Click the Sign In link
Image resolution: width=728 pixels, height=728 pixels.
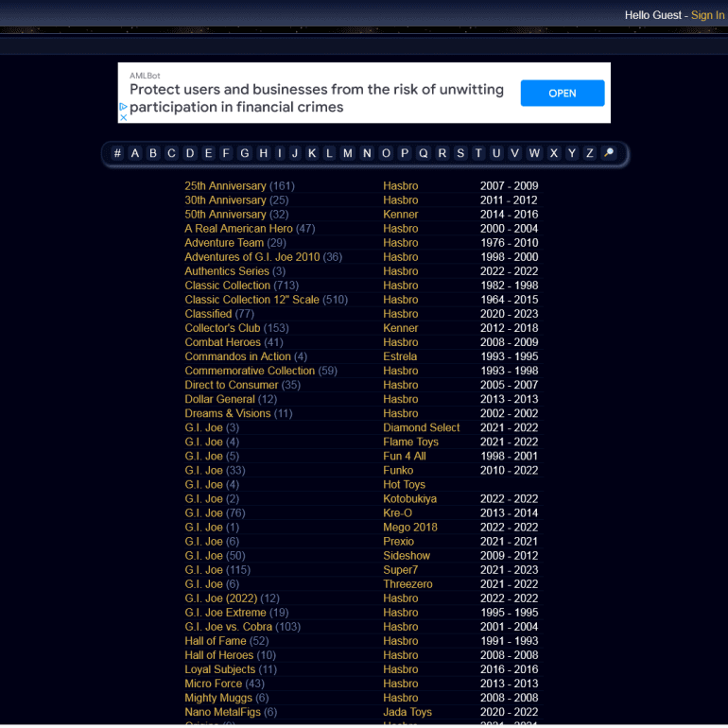707,15
